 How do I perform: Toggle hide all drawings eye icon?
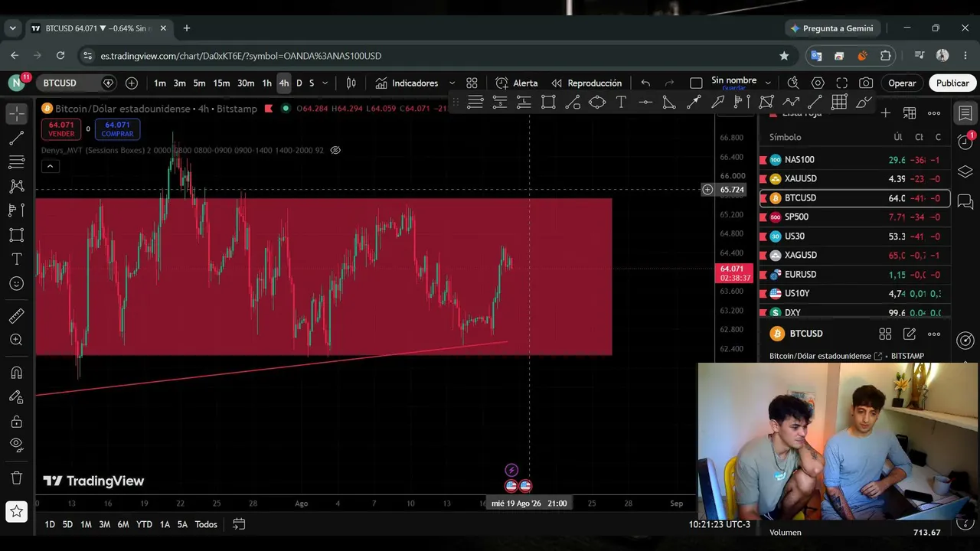(x=16, y=445)
